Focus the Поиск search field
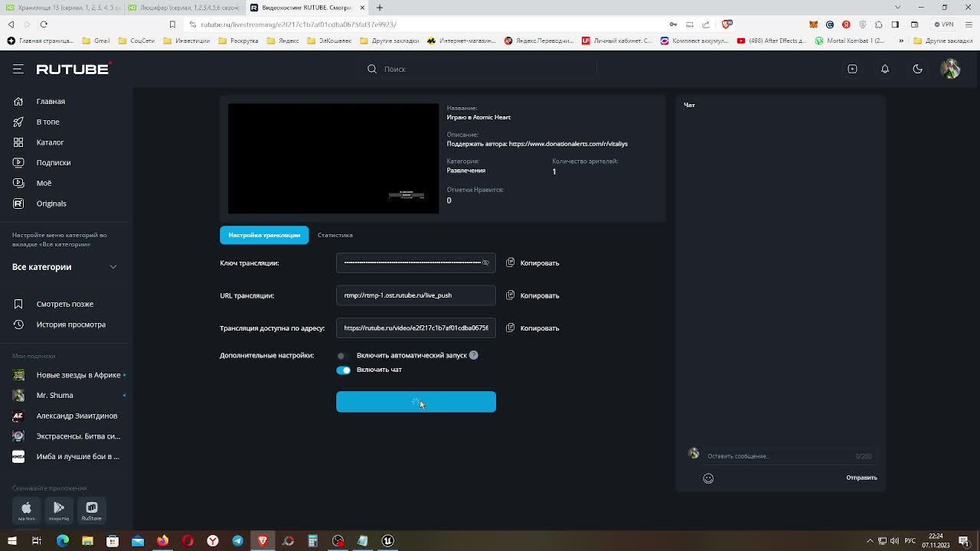980x551 pixels. (490, 69)
